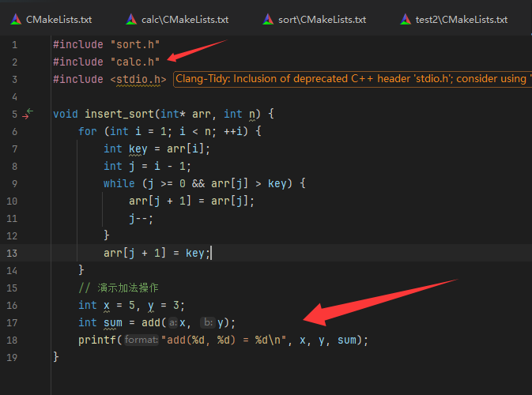Click line number 17 in the gutter
Viewport: 532px width, 395px height.
[x=12, y=322]
